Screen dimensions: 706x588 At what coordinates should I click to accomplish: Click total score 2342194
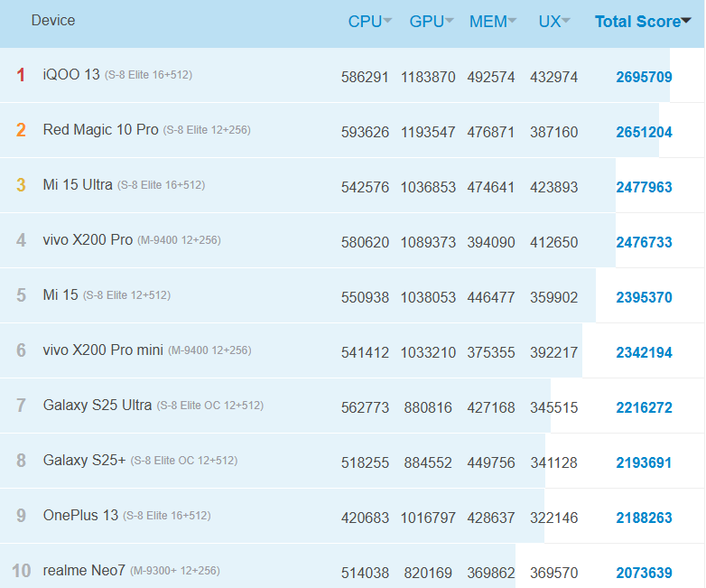point(644,352)
